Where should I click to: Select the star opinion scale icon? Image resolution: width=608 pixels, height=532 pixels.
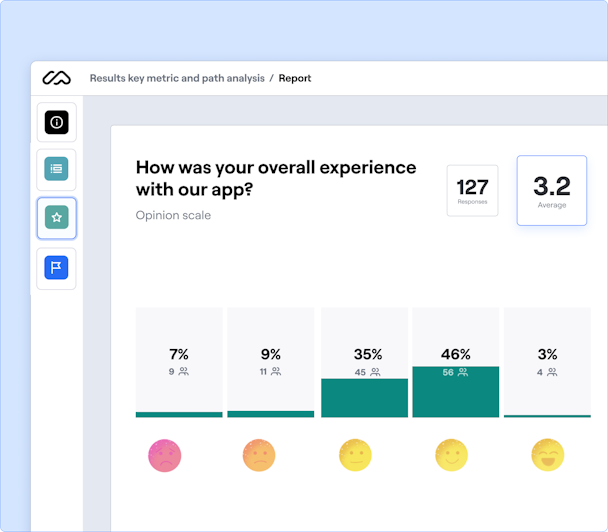57,217
